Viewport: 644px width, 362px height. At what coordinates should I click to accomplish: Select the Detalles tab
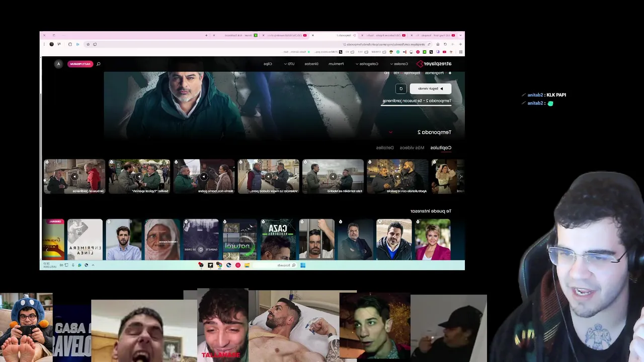point(385,148)
